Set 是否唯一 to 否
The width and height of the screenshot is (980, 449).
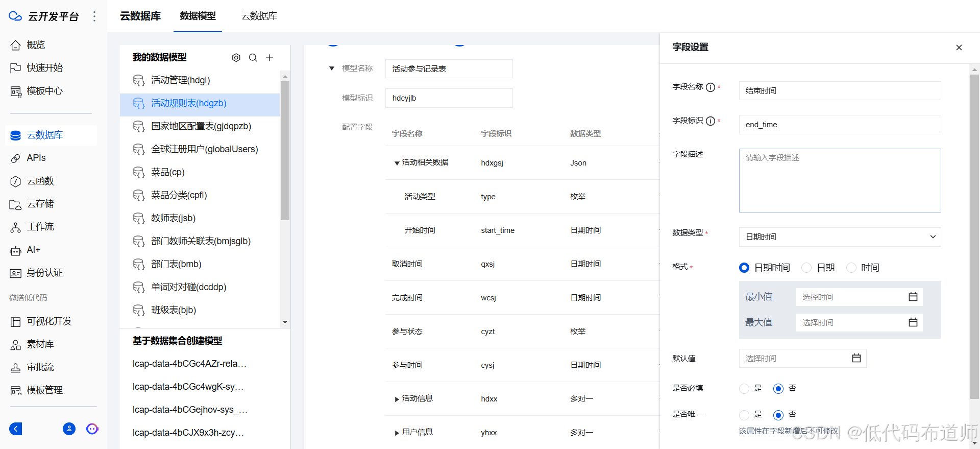[778, 414]
